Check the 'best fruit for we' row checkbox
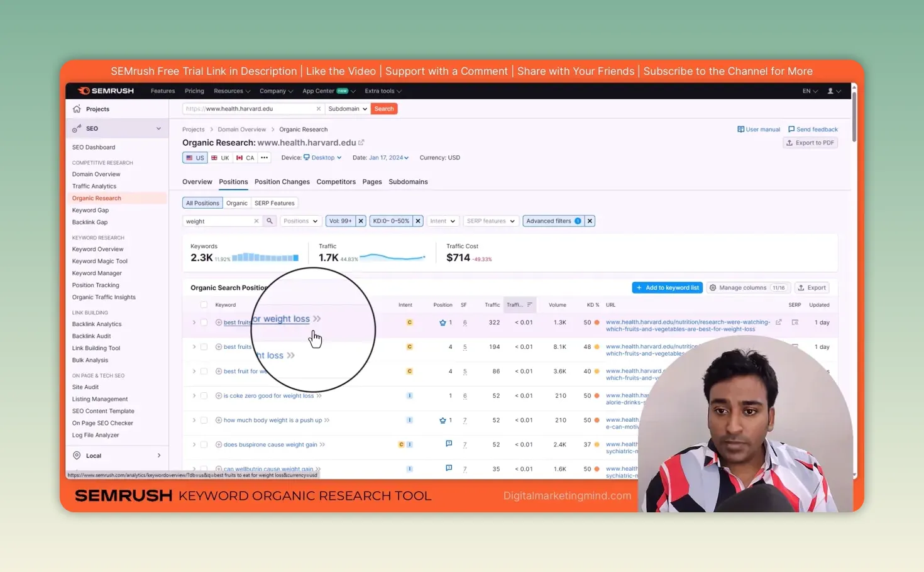924x572 pixels. [204, 371]
